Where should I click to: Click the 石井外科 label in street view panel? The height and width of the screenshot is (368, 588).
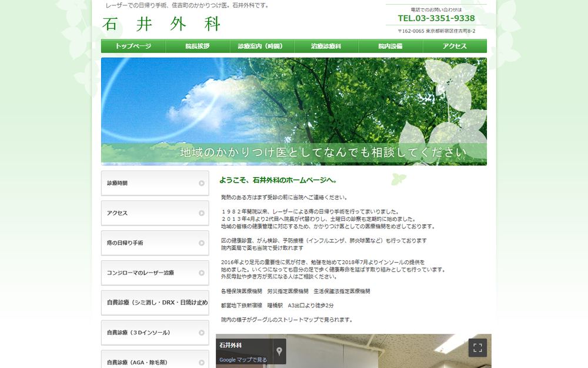click(230, 345)
